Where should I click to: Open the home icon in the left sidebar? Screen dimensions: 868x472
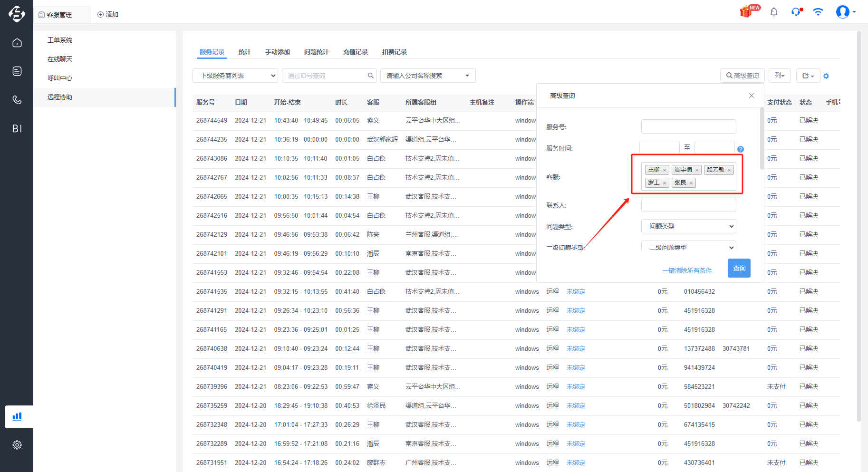[x=17, y=43]
